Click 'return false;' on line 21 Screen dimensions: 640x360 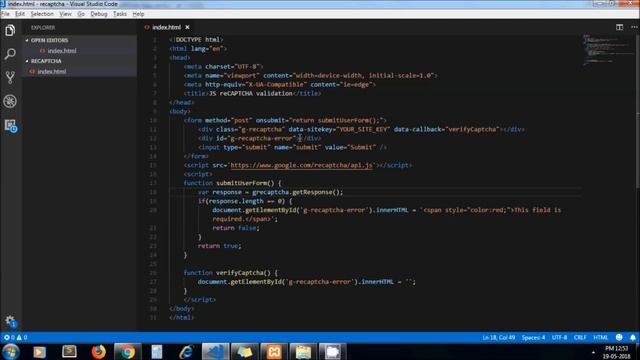(x=236, y=228)
